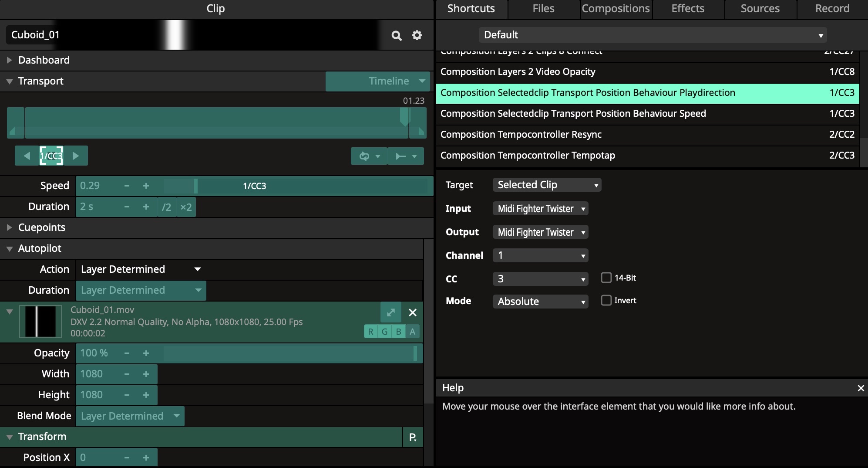Open the playhead behaviour icon dropdown

[405, 156]
